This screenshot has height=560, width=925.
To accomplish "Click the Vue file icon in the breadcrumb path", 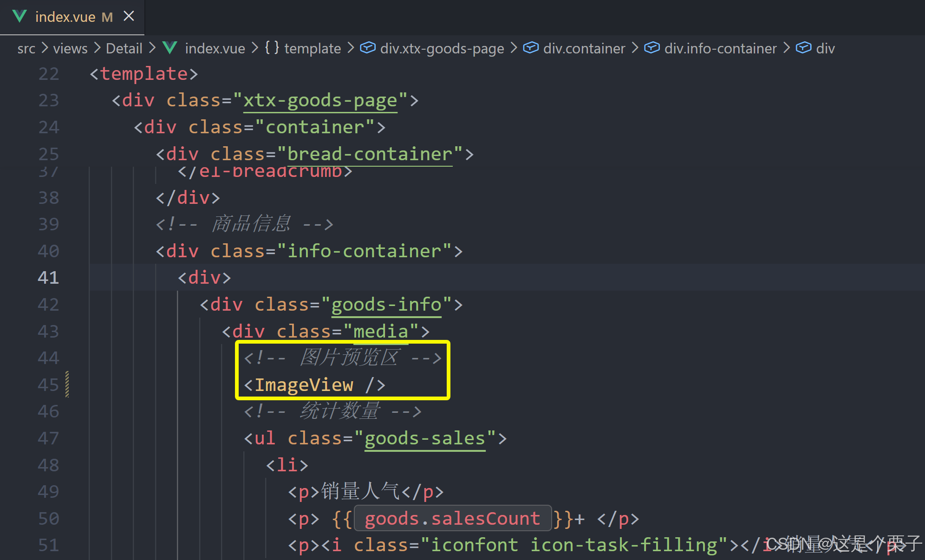I will coord(170,48).
